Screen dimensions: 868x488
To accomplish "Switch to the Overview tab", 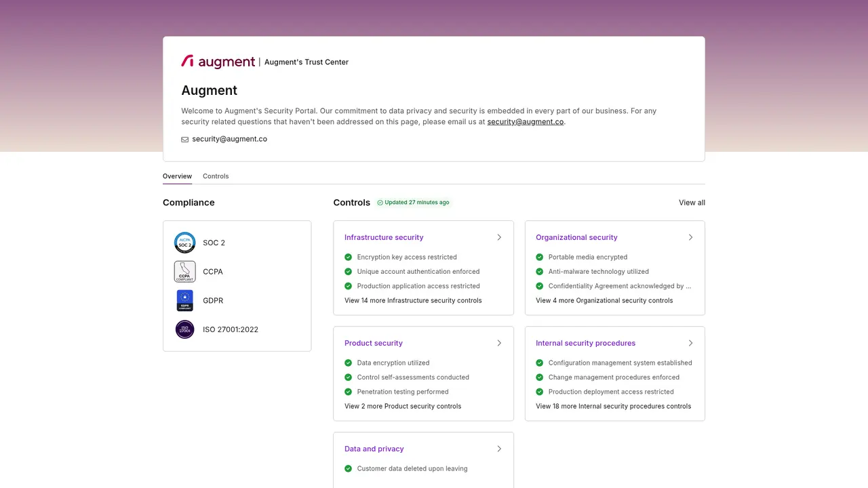I will (x=177, y=176).
